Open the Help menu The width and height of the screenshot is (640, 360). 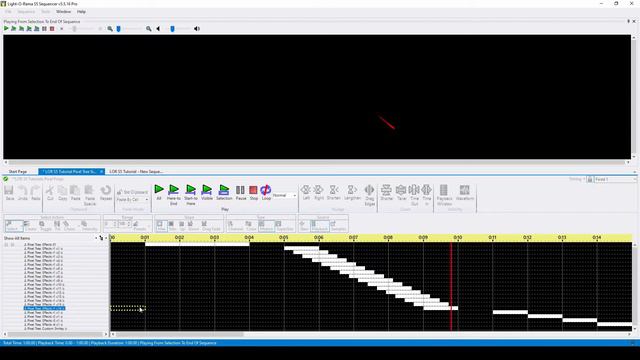[x=81, y=12]
